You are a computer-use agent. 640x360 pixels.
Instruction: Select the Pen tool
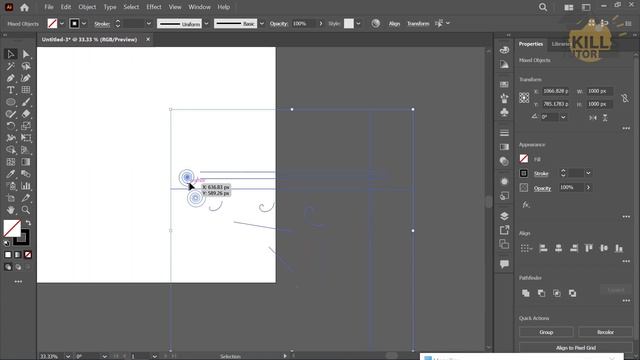pos(11,78)
